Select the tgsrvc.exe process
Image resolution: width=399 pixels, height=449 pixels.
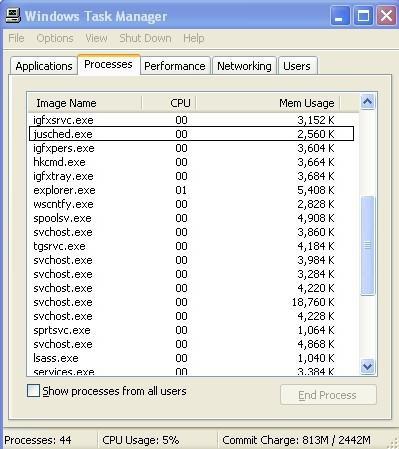click(x=192, y=246)
